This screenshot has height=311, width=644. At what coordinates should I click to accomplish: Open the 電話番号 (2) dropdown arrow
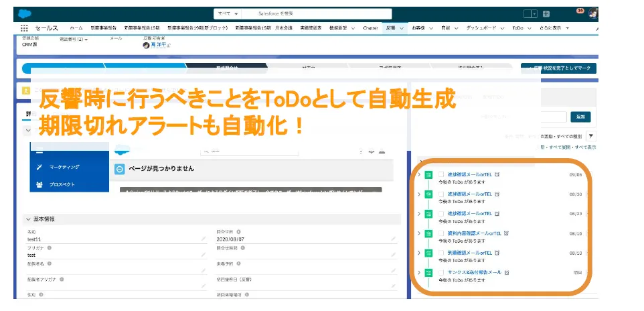pyautogui.click(x=86, y=40)
